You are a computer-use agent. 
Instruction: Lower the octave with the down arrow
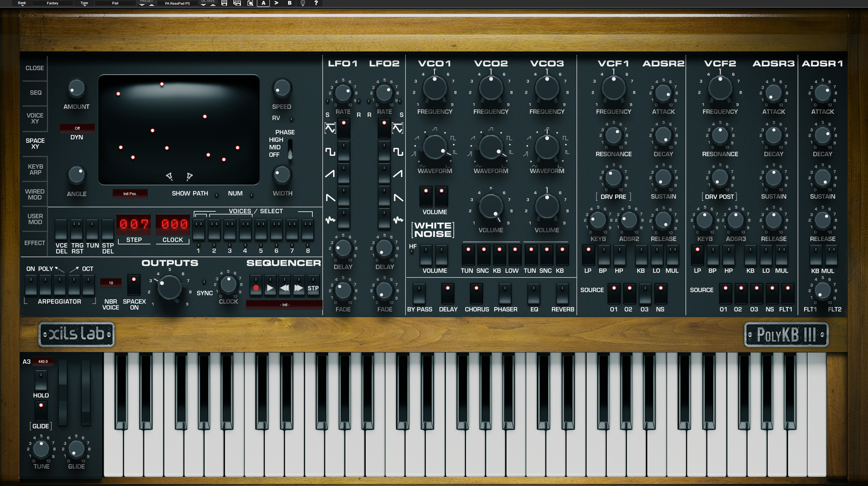(x=203, y=5)
